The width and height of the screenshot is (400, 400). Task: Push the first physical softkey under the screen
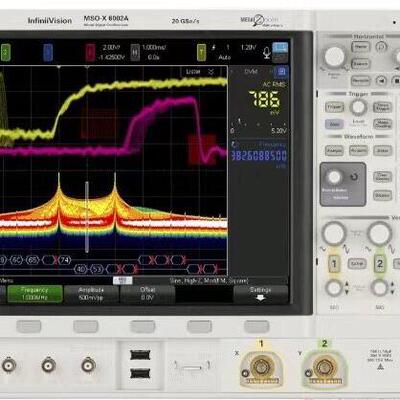click(29, 327)
